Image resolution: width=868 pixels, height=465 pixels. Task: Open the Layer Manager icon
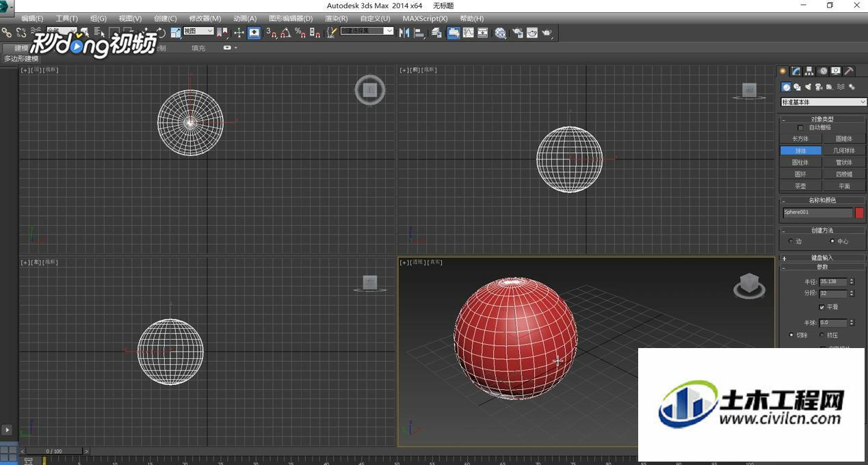tap(436, 32)
